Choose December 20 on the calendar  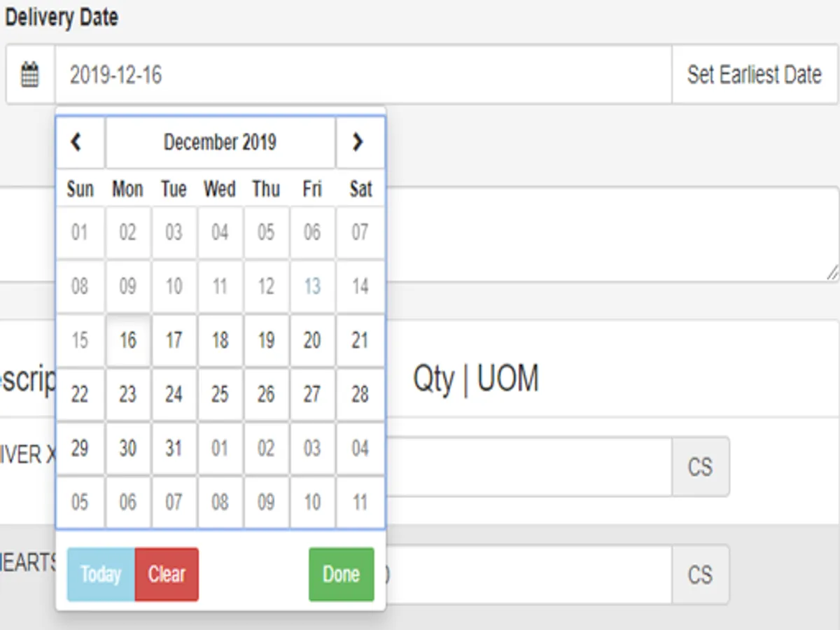pos(312,341)
